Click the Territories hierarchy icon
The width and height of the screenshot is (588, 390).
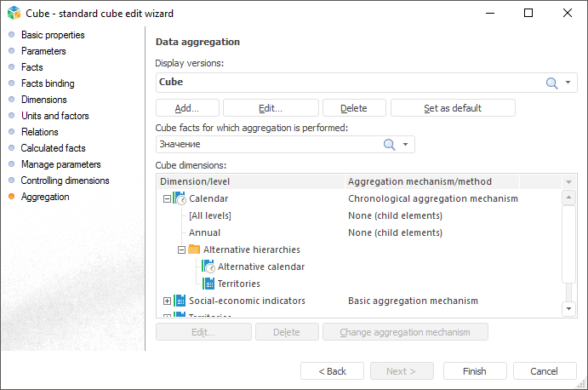pos(208,284)
